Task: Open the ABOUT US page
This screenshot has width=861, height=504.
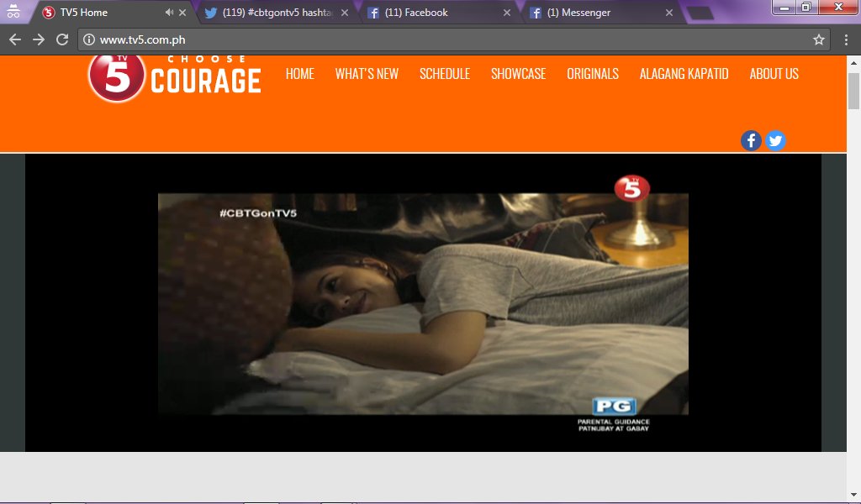Action: coord(774,73)
